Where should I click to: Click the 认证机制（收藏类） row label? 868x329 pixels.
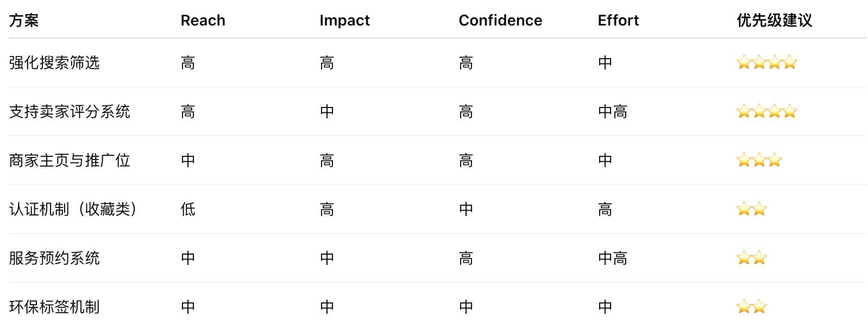(x=73, y=209)
